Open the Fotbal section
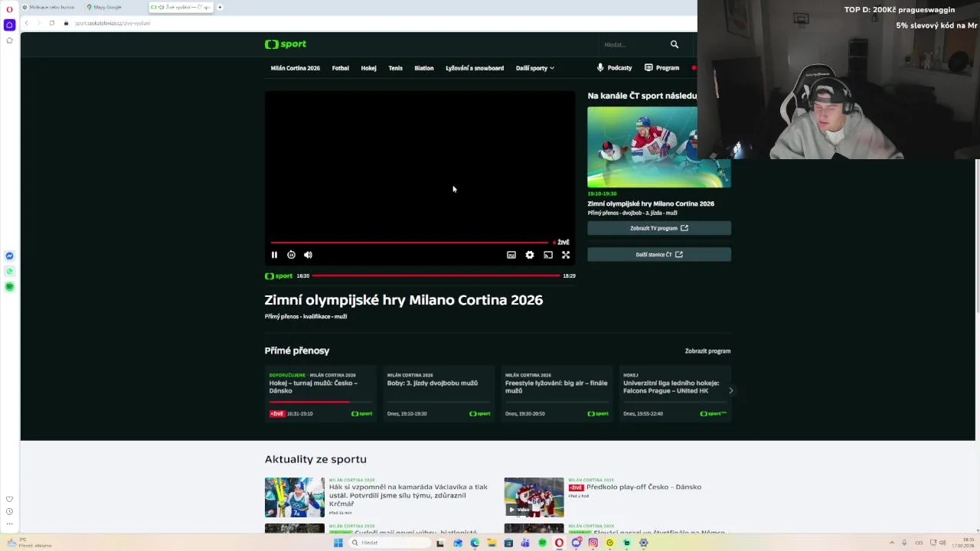 [341, 68]
